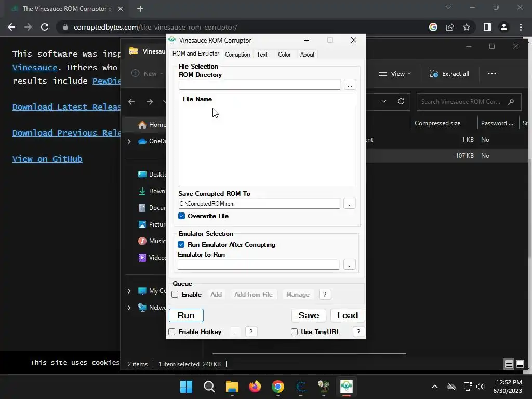
Task: Open the Videos icon in sidebar
Action: click(x=142, y=258)
